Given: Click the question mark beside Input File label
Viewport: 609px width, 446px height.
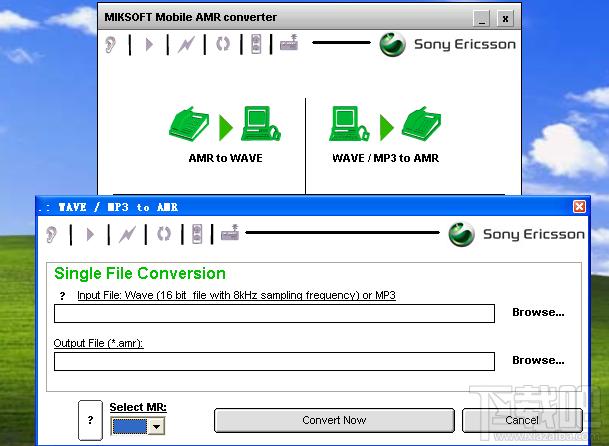Looking at the screenshot, I should 62,296.
